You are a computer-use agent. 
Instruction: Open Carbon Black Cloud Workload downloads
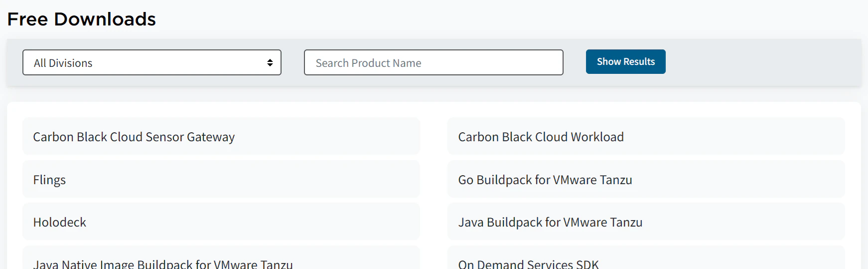[x=541, y=137]
